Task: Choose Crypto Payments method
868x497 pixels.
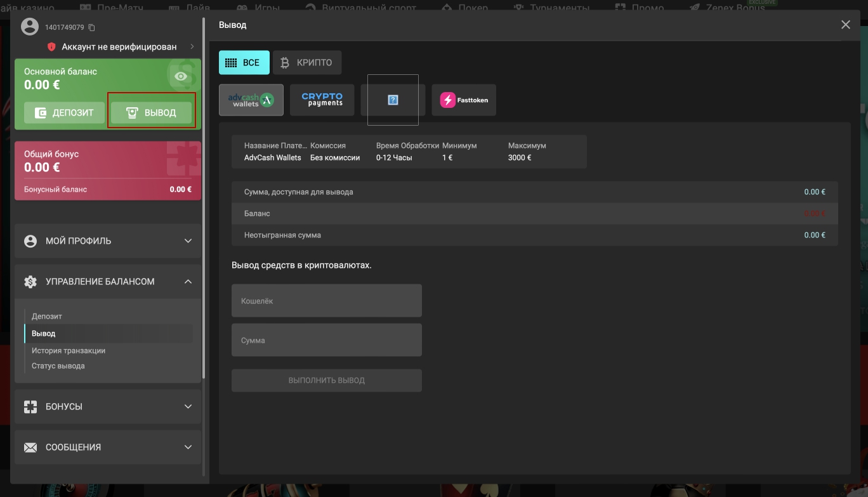Action: coord(322,100)
